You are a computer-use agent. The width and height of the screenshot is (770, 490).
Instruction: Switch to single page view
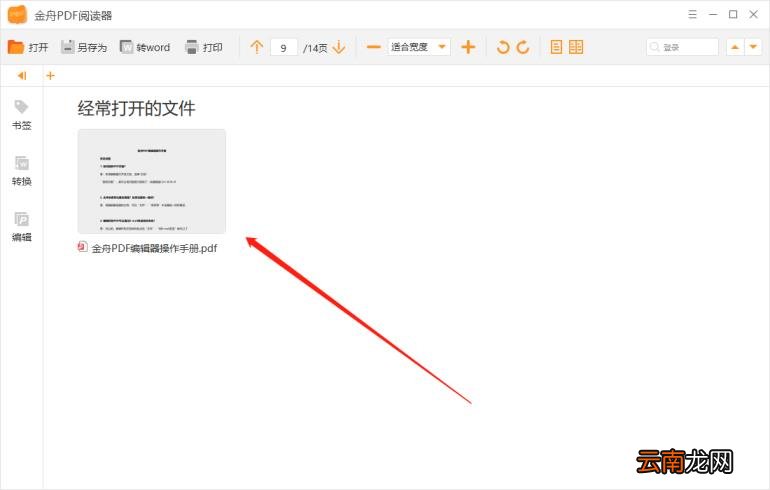(x=556, y=47)
